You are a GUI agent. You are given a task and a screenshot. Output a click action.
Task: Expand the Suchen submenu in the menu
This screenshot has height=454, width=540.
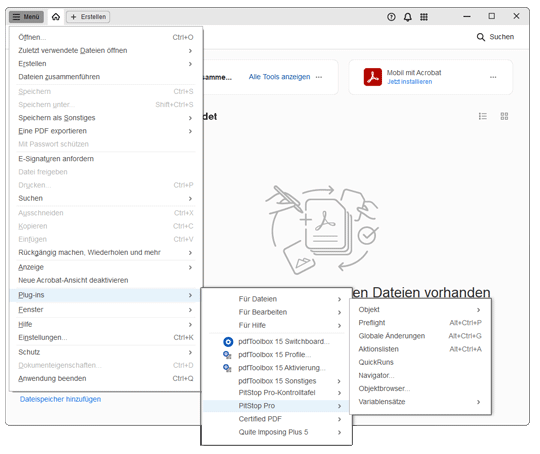click(x=105, y=198)
